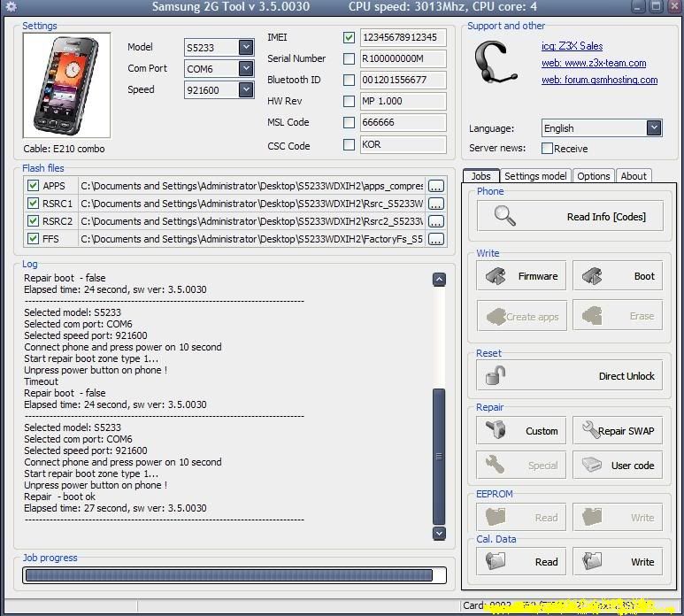The image size is (684, 616).
Task: Open the About tab
Action: tap(634, 176)
